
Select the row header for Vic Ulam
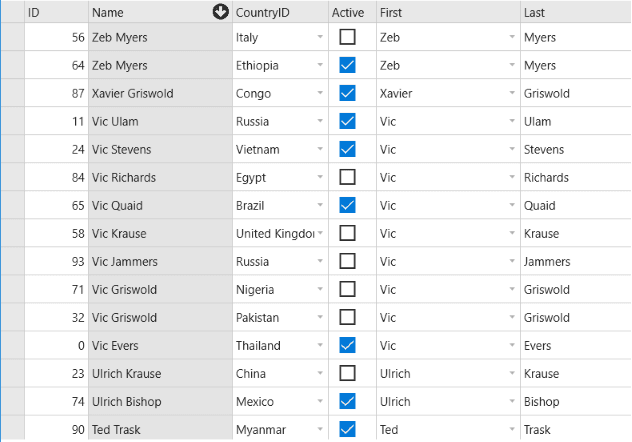tap(12, 121)
